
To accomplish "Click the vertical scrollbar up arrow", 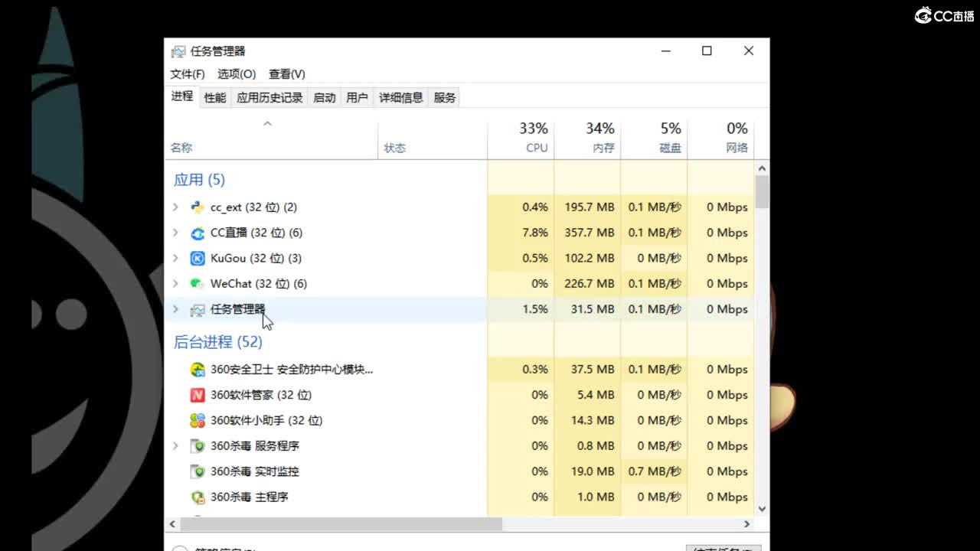I will point(762,168).
